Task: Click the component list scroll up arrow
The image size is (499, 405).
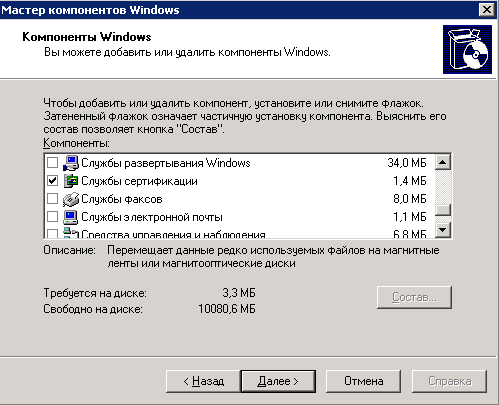Action: tap(443, 162)
